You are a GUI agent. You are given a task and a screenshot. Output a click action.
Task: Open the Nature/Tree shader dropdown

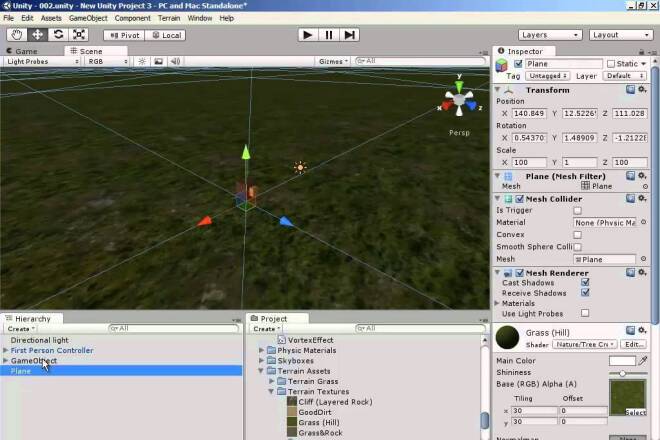[585, 344]
